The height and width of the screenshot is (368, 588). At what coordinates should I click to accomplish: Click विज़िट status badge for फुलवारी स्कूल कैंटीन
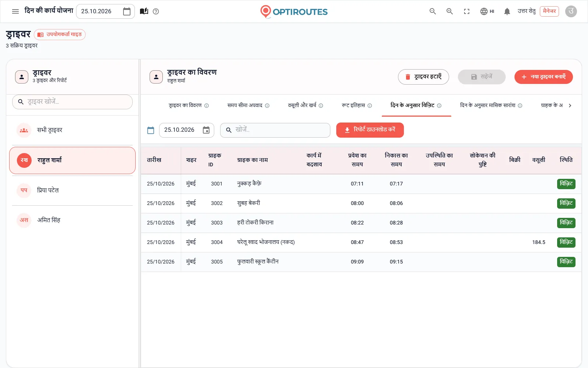coord(566,262)
